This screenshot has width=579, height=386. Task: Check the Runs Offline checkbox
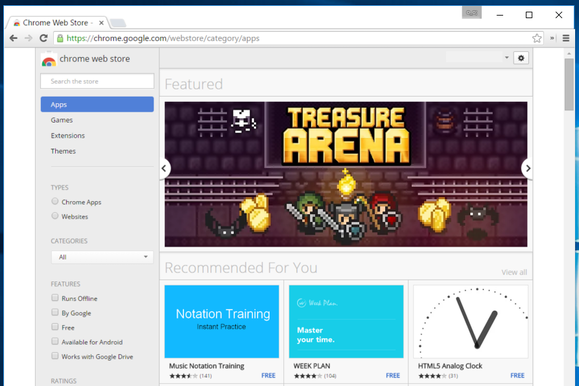55,298
